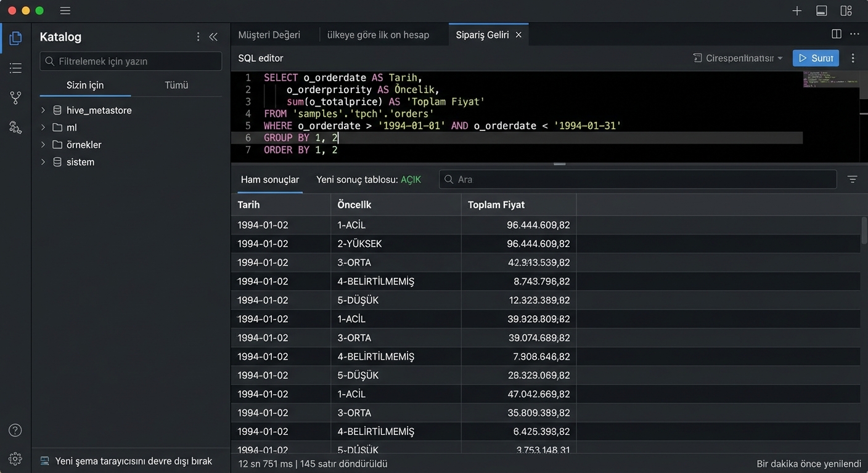Image resolution: width=868 pixels, height=473 pixels.
Task: Open the Catalog explorer icon in sidebar
Action: tap(15, 38)
